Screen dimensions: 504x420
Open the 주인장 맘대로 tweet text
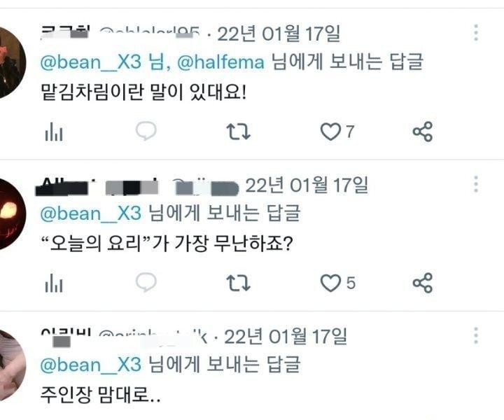tap(100, 395)
